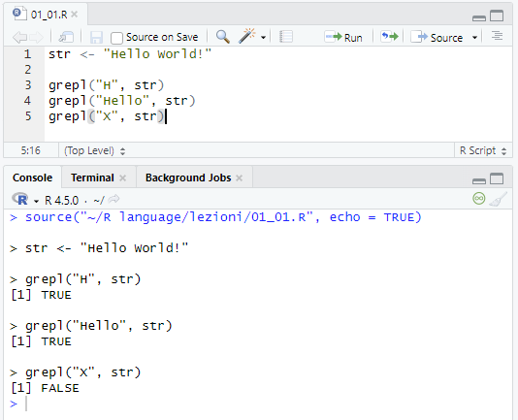Clear console with broom icon
This screenshot has height=420, width=518.
point(498,199)
